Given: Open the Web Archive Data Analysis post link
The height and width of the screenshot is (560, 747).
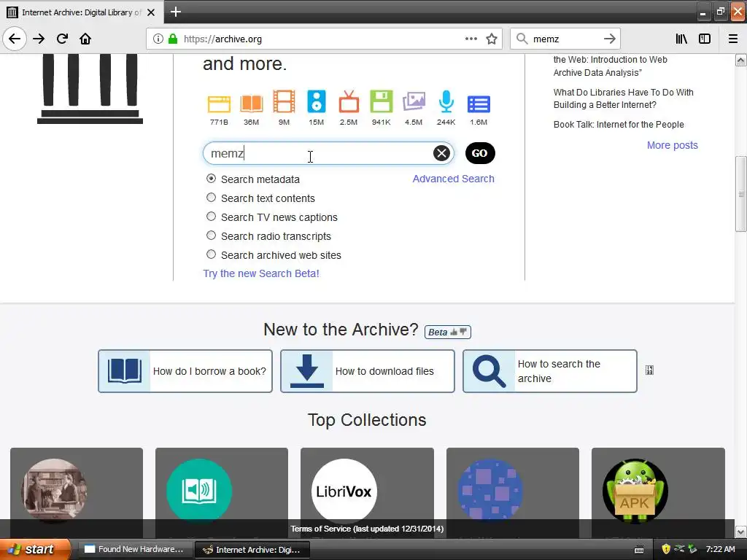Looking at the screenshot, I should [610, 66].
